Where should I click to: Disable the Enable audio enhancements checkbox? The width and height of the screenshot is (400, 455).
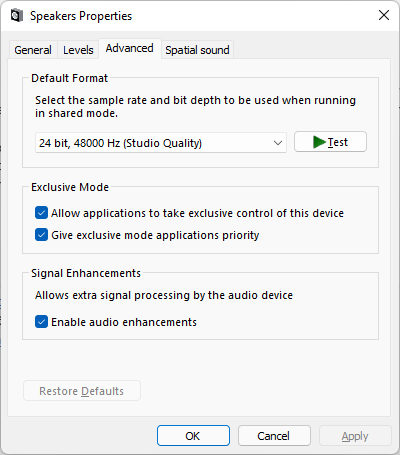click(41, 322)
